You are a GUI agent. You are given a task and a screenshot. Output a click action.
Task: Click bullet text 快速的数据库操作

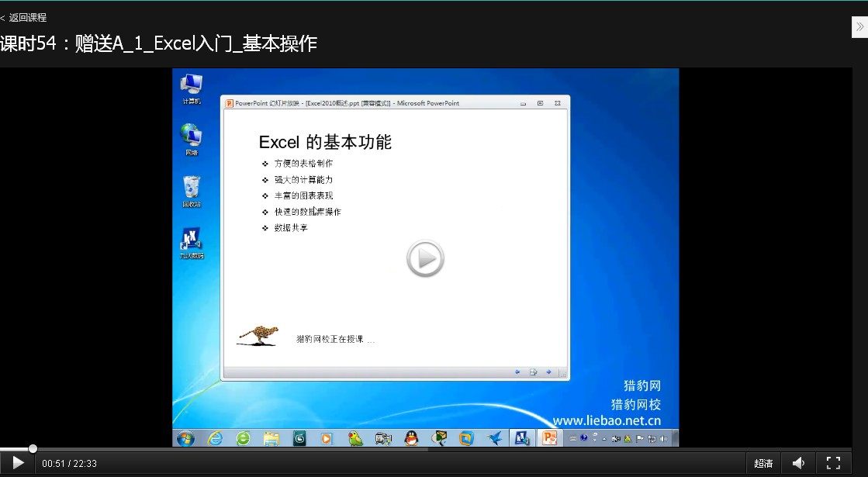(308, 212)
